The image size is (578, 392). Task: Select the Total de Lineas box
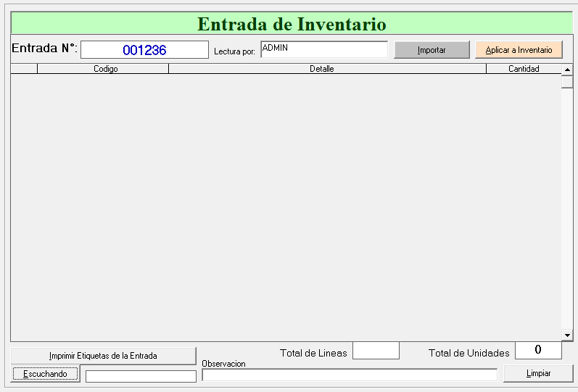click(376, 351)
